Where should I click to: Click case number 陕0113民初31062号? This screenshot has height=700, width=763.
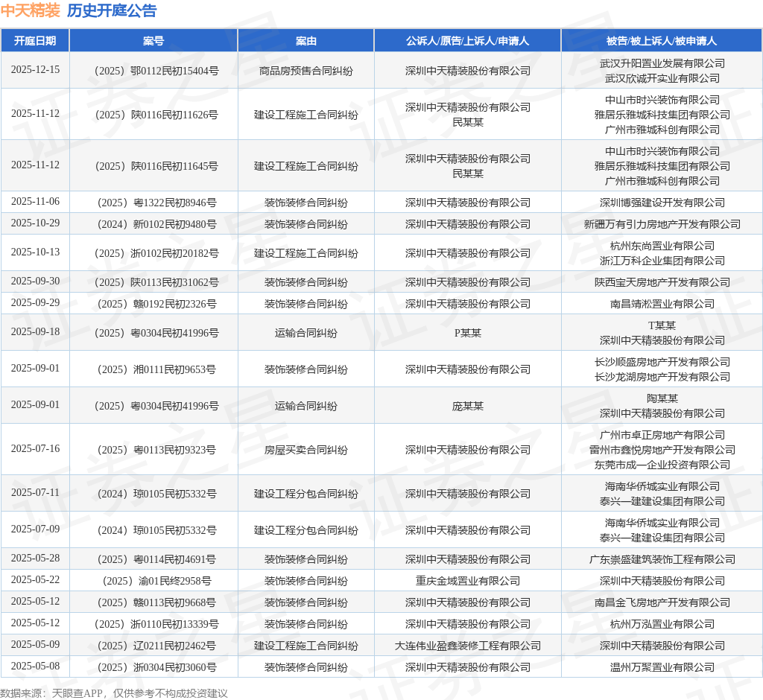(x=156, y=283)
